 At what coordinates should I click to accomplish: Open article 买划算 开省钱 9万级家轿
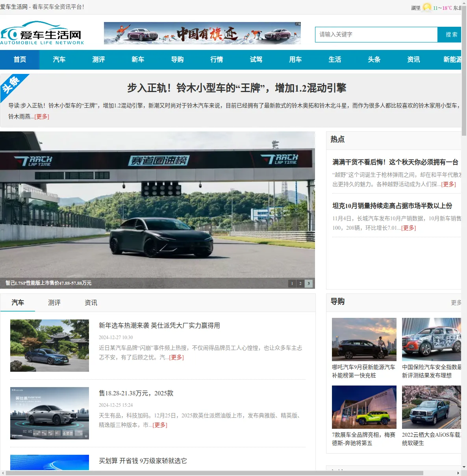pos(143,461)
